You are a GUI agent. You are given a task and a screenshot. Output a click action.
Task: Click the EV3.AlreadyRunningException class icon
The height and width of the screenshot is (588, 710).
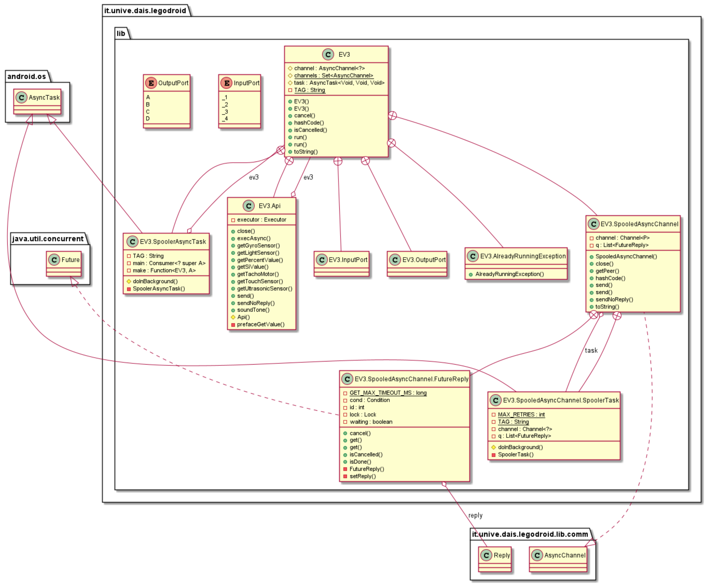point(473,256)
